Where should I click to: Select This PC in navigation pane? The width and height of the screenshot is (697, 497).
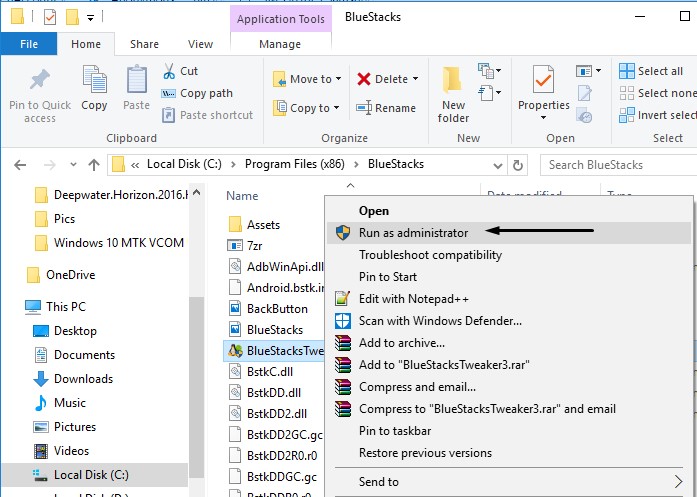point(55,307)
